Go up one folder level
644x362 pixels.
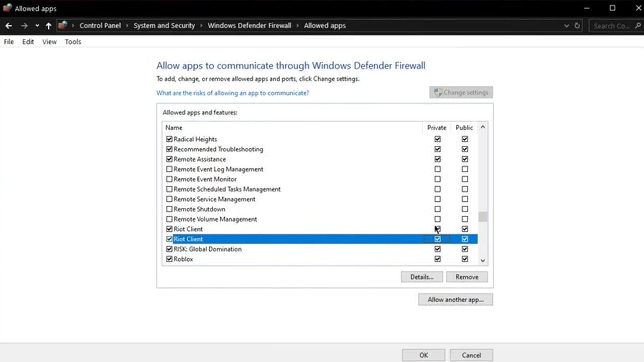[x=48, y=26]
